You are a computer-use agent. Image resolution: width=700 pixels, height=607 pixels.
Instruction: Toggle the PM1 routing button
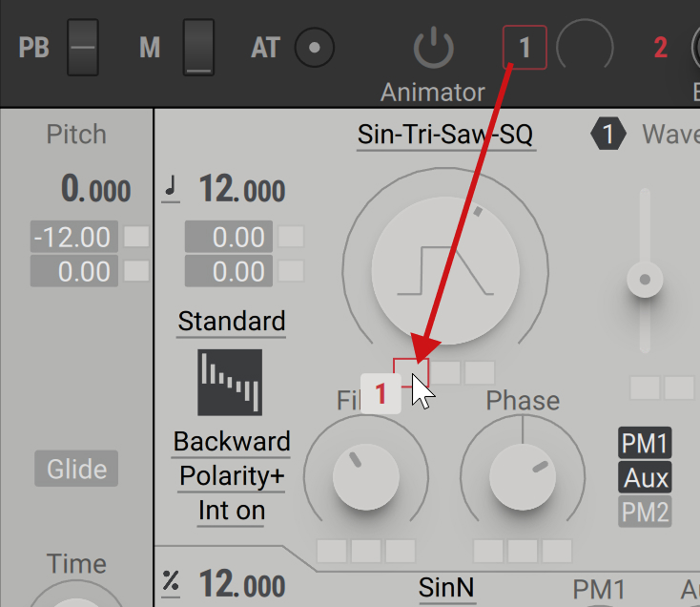[x=645, y=443]
